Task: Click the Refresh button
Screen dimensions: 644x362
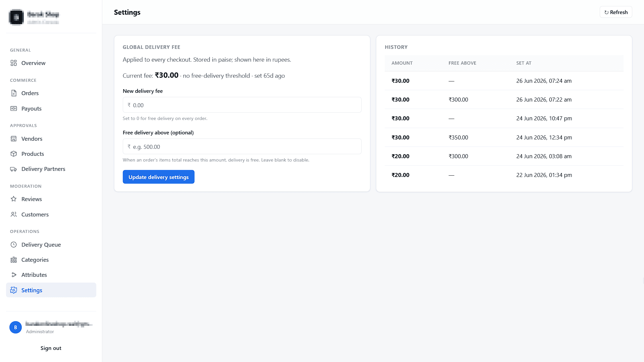Action: click(x=616, y=12)
